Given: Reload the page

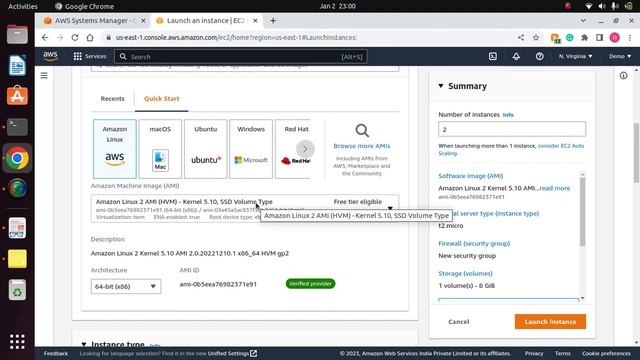Looking at the screenshot, I should (x=75, y=38).
